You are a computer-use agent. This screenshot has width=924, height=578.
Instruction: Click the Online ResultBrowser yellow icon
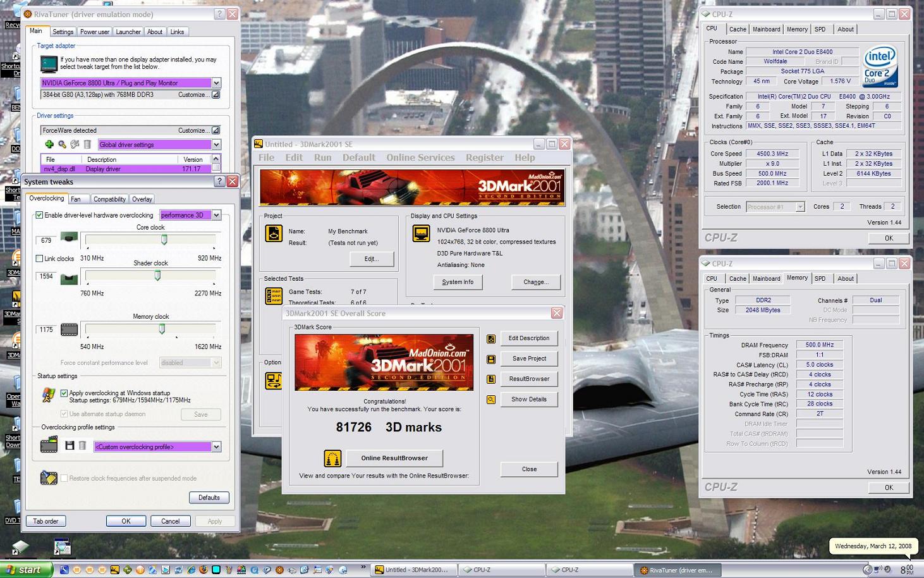332,458
